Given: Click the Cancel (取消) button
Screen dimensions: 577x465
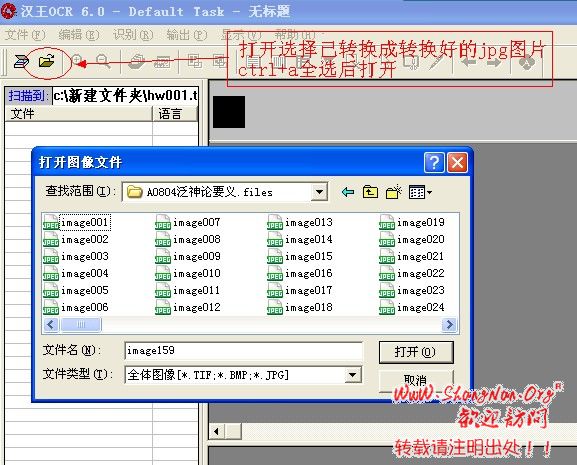Looking at the screenshot, I should (x=416, y=380).
